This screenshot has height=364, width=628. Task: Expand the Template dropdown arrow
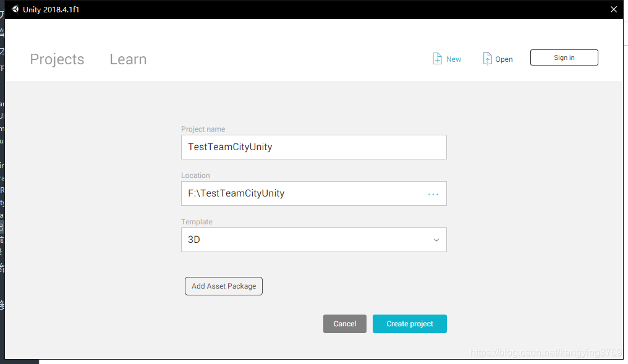tap(436, 240)
